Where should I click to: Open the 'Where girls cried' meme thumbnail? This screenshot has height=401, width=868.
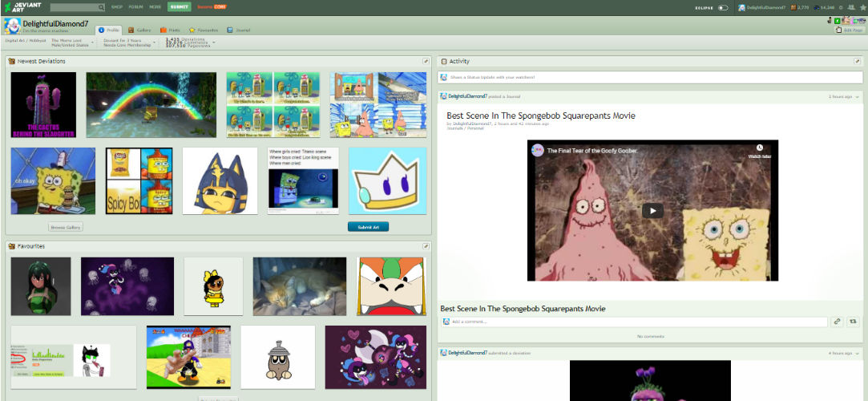(x=303, y=180)
